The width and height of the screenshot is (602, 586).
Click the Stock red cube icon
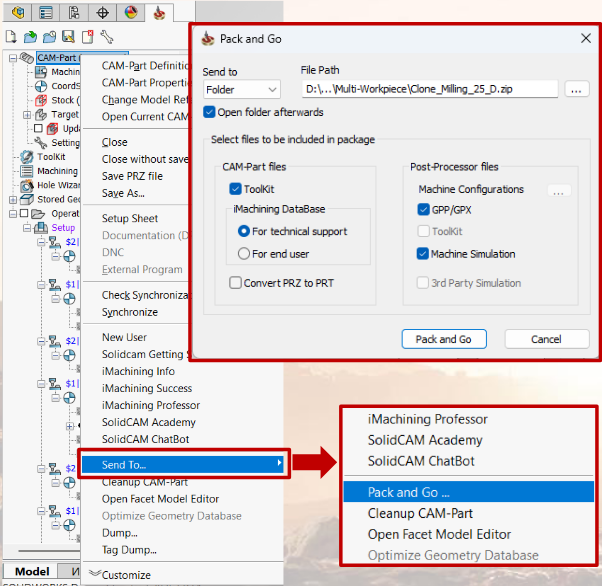(41, 100)
